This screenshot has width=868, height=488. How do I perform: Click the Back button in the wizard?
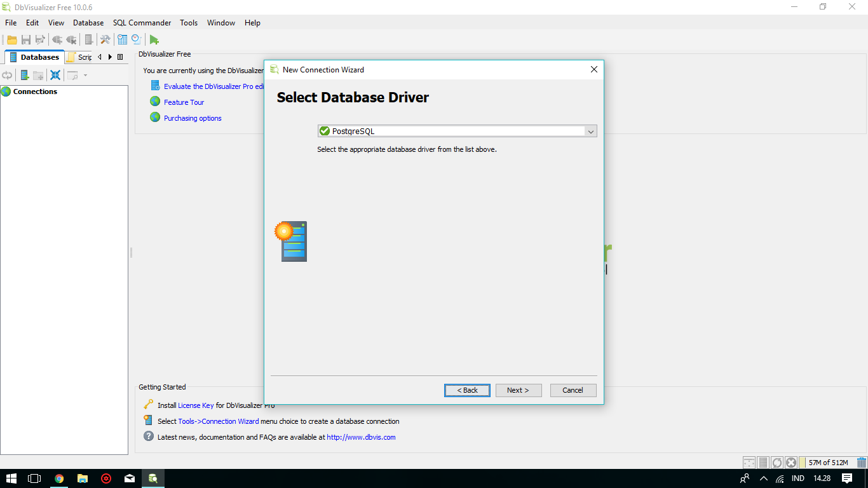click(467, 390)
